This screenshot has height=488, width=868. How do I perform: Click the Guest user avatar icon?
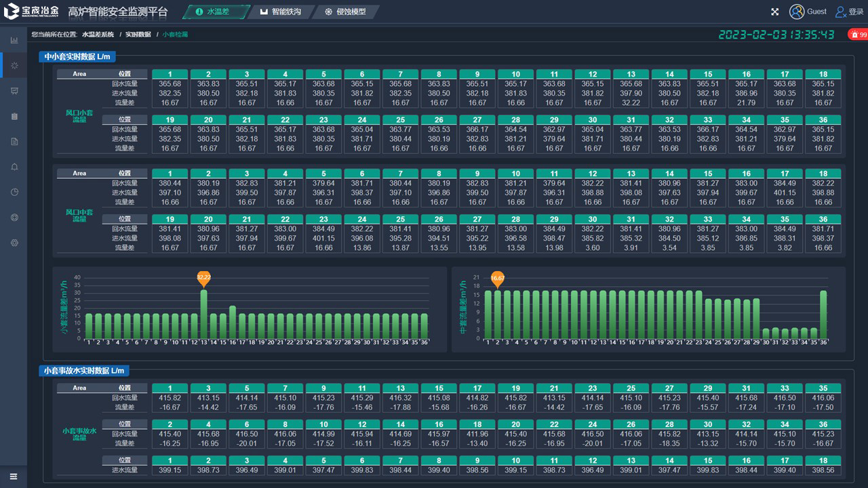coord(796,12)
